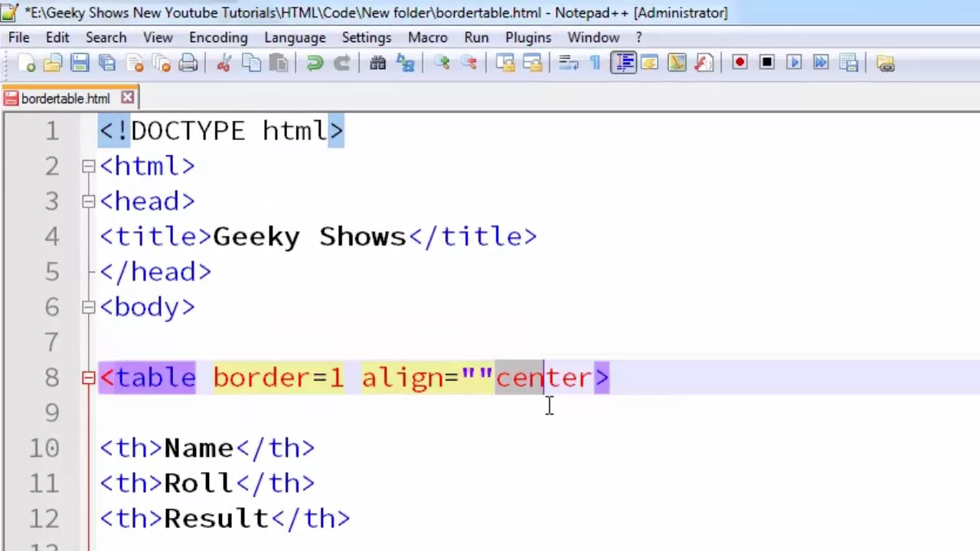Open the View menu
Viewport: 980px width, 551px height.
point(158,37)
